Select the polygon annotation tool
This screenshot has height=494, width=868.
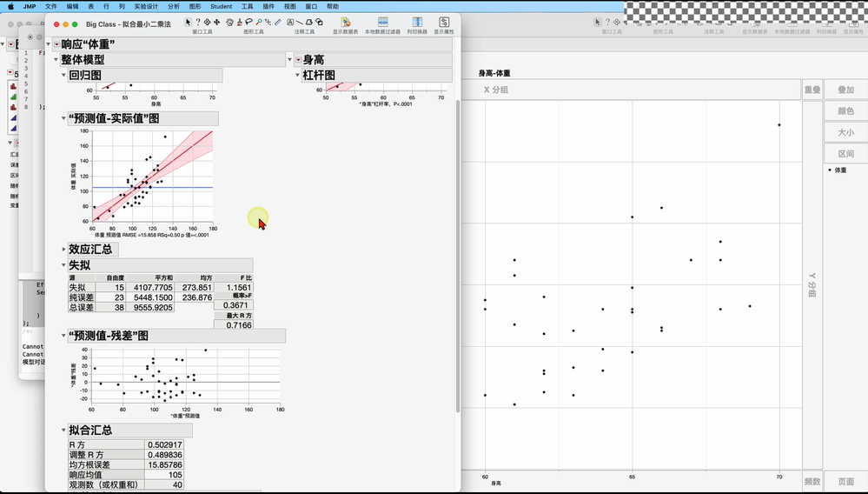(x=309, y=22)
